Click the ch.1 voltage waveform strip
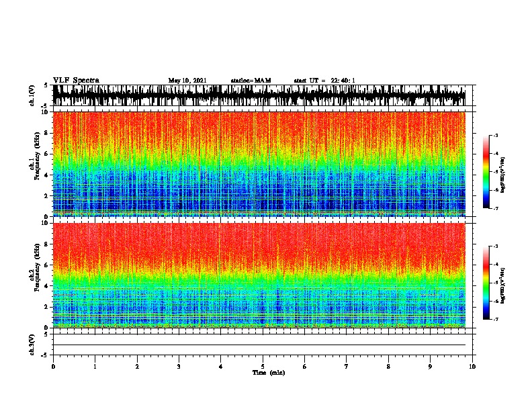 [259, 95]
